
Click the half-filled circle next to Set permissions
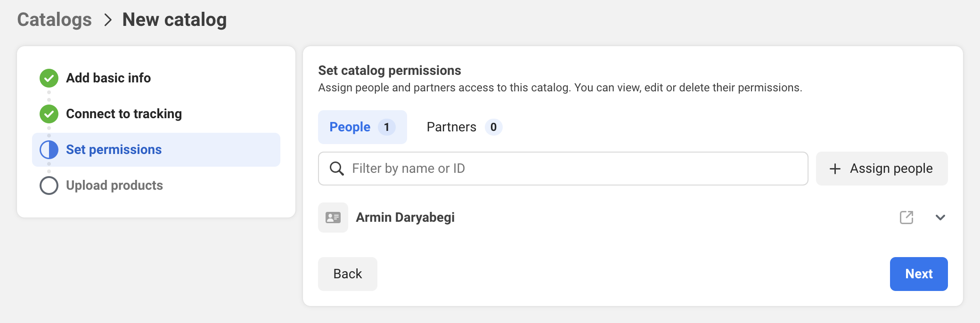coord(49,150)
